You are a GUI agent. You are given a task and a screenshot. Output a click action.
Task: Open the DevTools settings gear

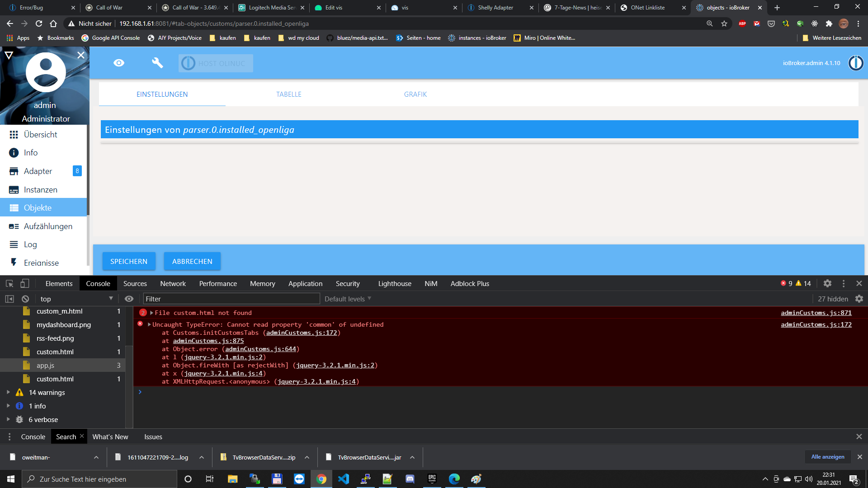(x=827, y=283)
